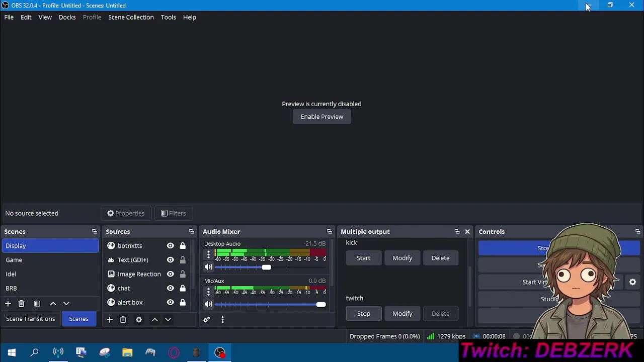Move scene up arrow in Scenes dock
Screen dimensions: 644x362
pyautogui.click(x=53, y=304)
